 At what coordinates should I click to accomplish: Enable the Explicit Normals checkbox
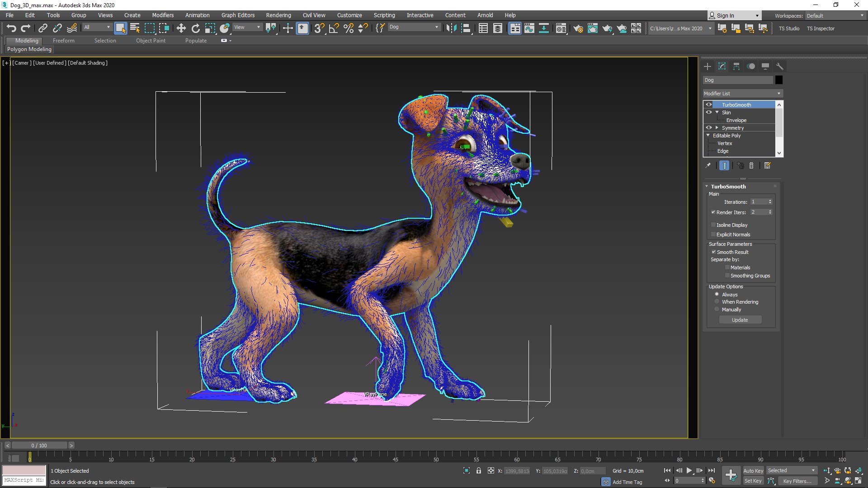pyautogui.click(x=713, y=234)
